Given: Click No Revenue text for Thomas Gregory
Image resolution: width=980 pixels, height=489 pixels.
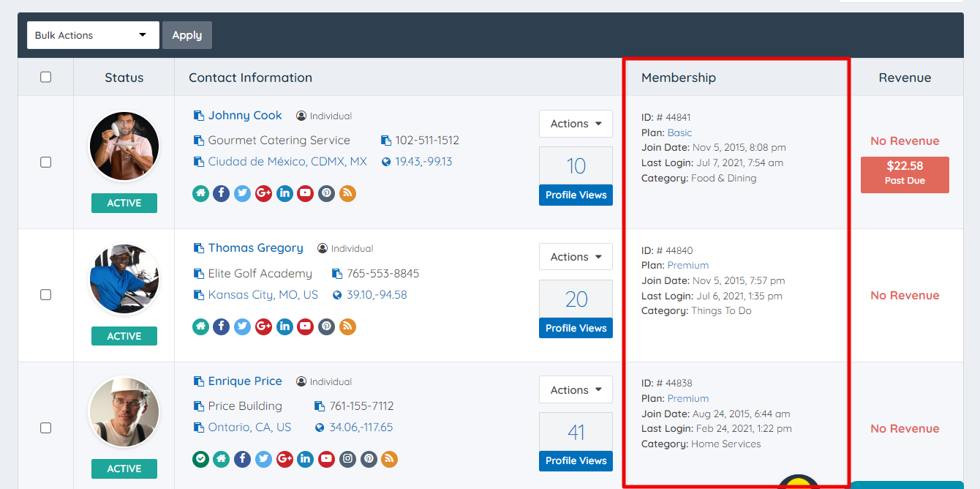Looking at the screenshot, I should (905, 296).
